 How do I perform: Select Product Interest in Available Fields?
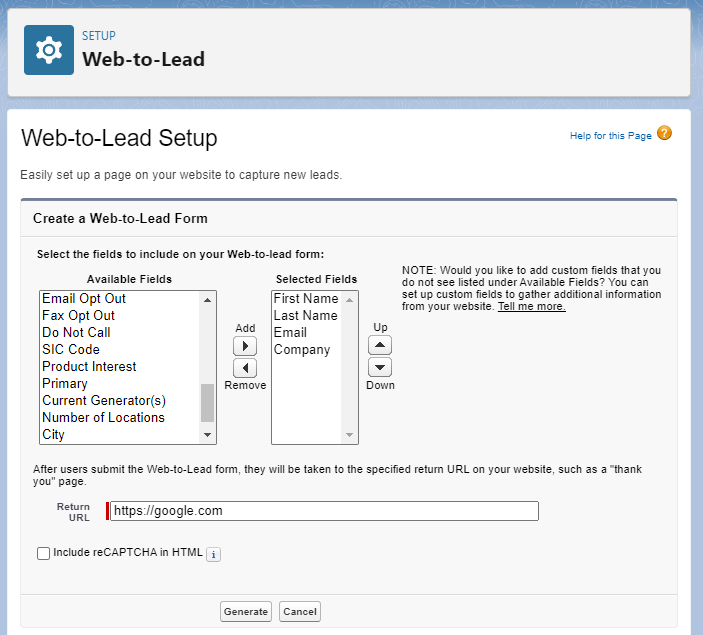(x=89, y=366)
